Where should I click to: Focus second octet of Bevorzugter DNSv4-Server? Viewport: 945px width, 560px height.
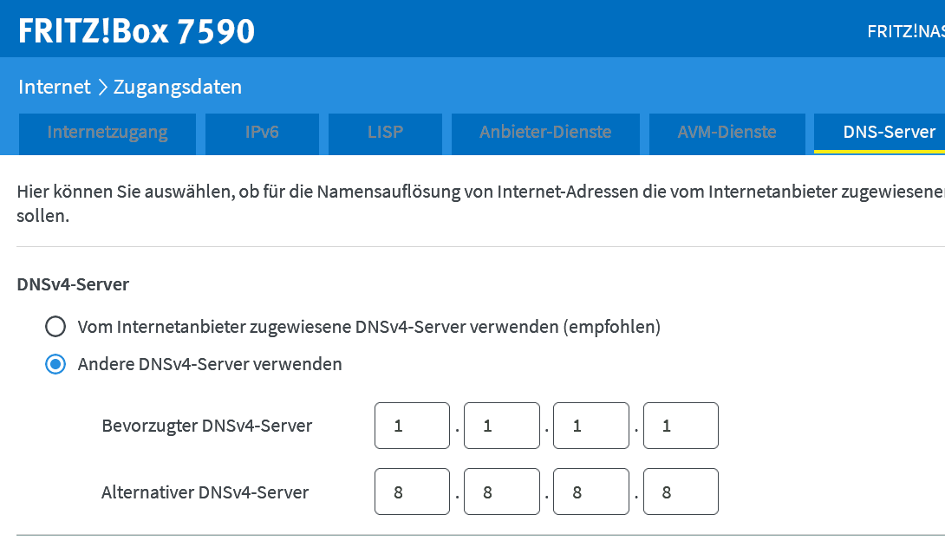point(501,426)
